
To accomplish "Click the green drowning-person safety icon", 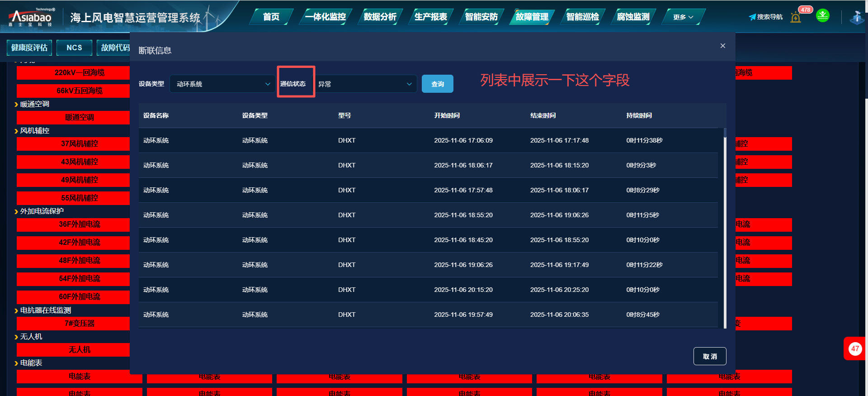I will coord(822,16).
